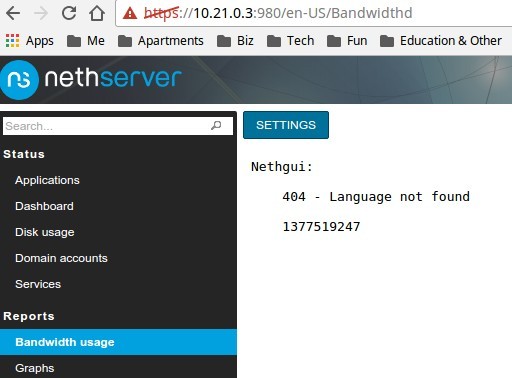Click the "404 - Language not found" message

click(x=376, y=197)
